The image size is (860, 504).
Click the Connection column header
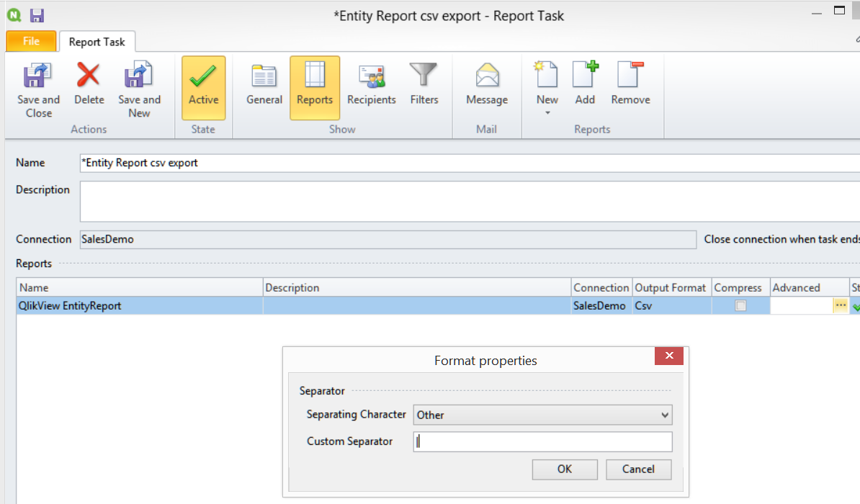click(601, 287)
